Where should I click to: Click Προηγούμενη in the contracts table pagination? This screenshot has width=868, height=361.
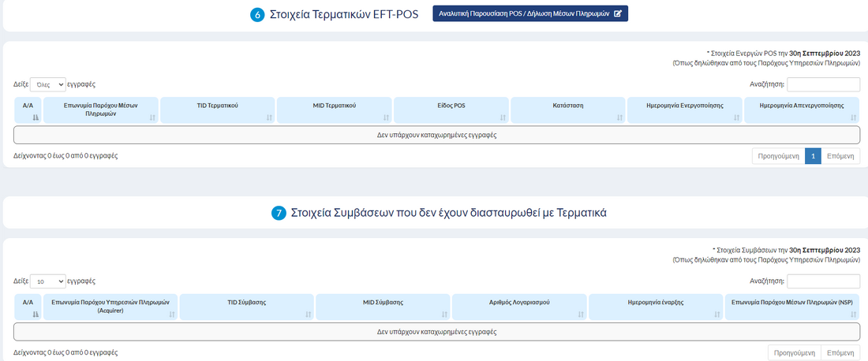[795, 353]
